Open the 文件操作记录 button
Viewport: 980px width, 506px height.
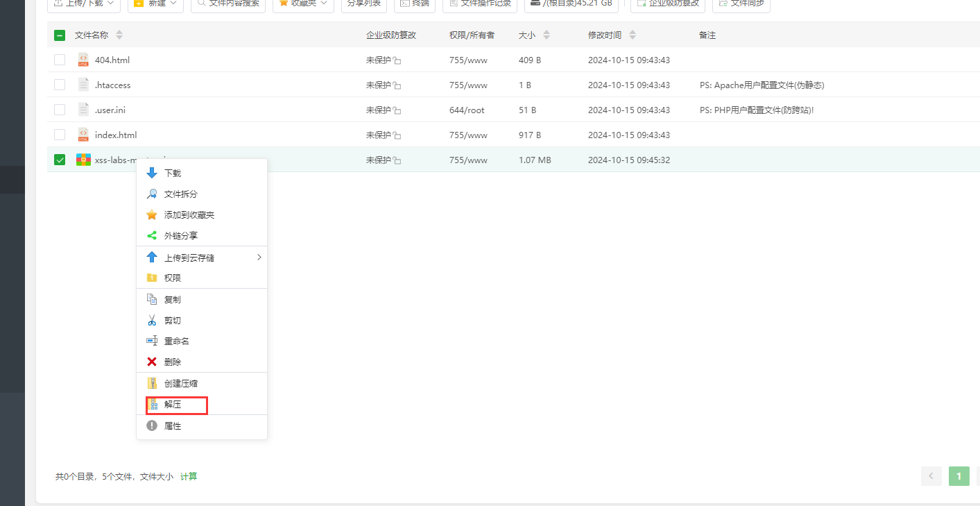(x=479, y=3)
